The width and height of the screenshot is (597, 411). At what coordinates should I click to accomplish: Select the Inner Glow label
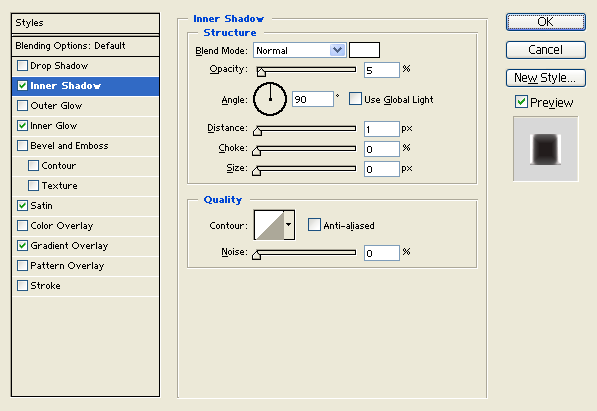54,126
